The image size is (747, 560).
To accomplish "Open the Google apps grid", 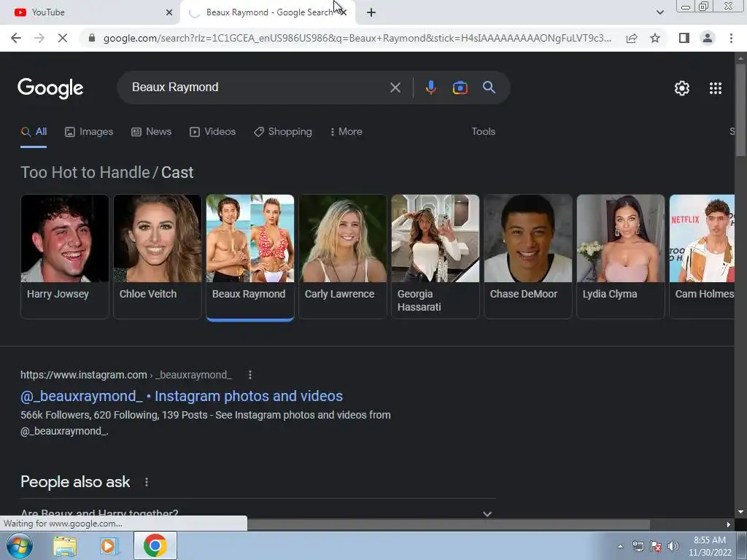I will pos(716,88).
